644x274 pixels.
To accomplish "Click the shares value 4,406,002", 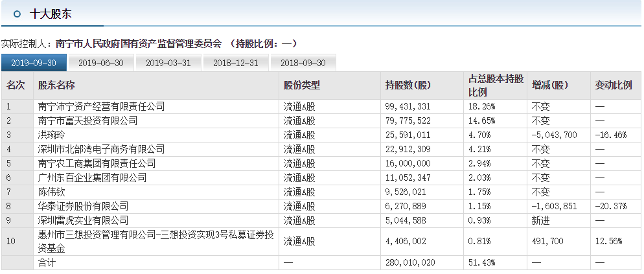I will coord(406,241).
